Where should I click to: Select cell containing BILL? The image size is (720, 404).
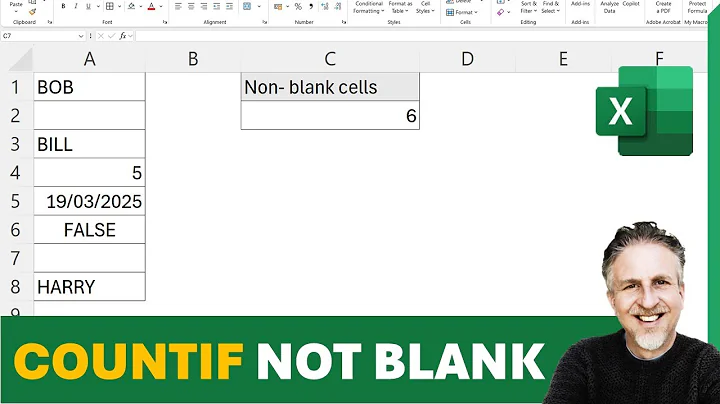coord(90,144)
